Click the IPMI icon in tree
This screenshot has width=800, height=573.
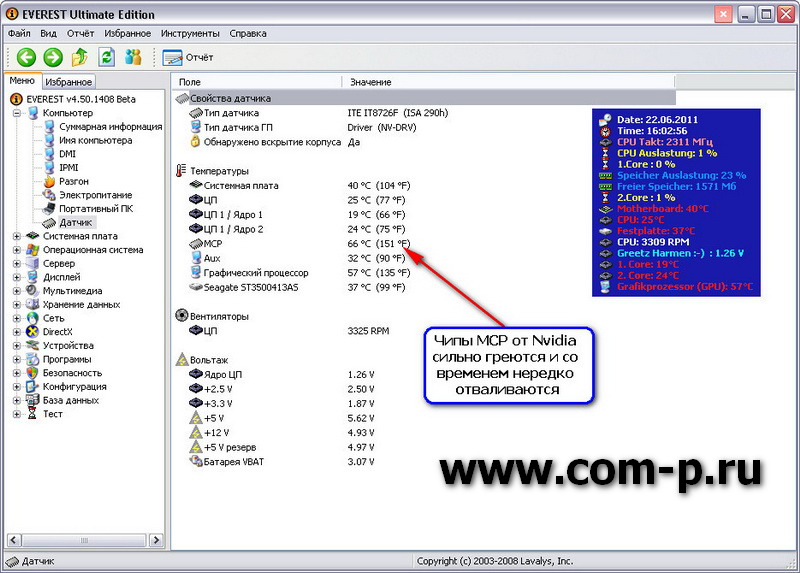(49, 167)
